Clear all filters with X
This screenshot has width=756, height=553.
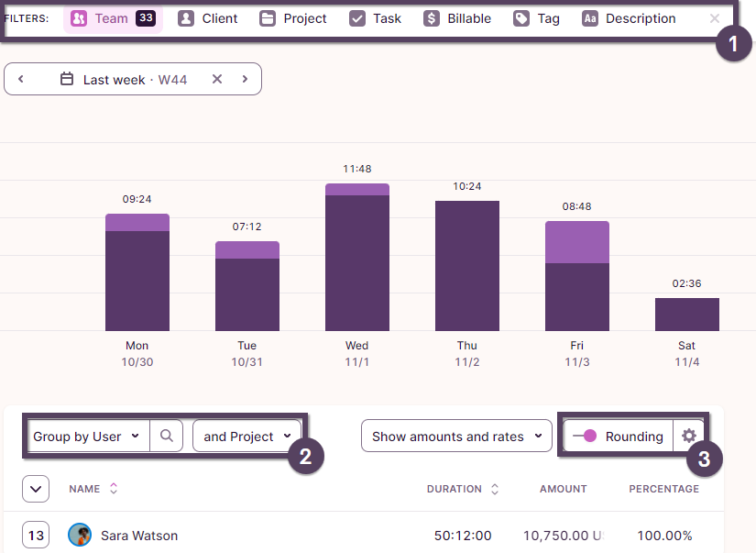pyautogui.click(x=715, y=18)
